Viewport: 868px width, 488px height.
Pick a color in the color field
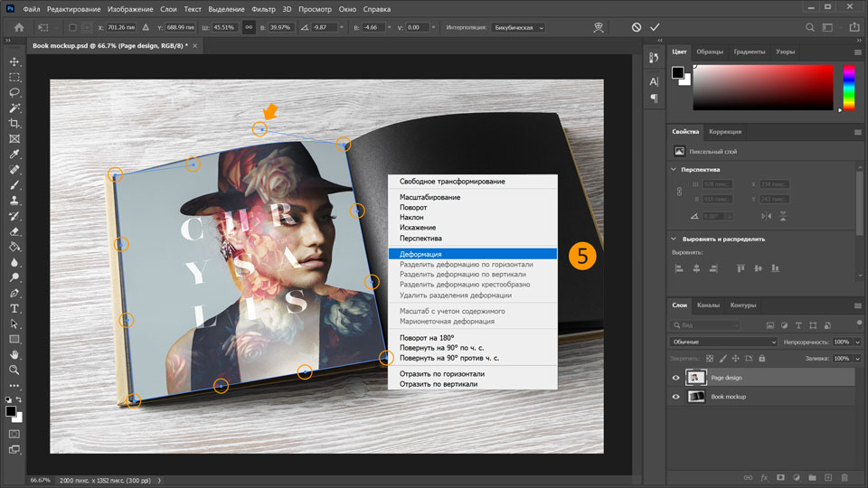(x=762, y=88)
